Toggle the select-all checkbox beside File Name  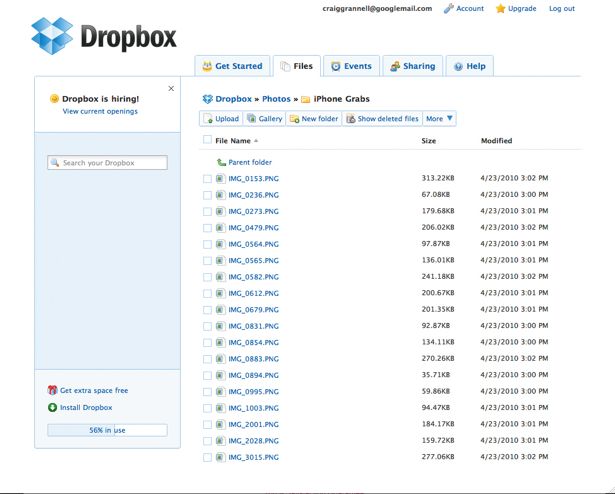pyautogui.click(x=207, y=140)
